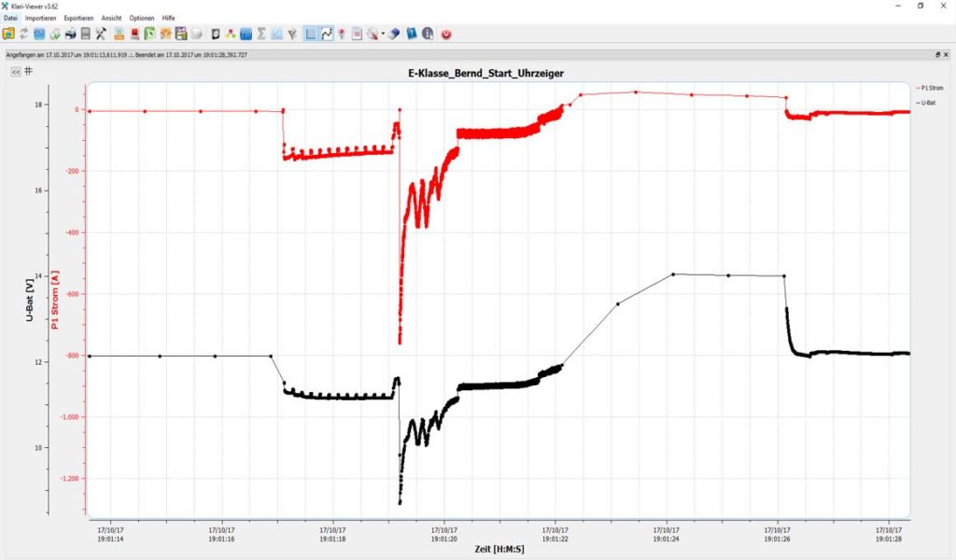Click the funnel filter icon
Viewport: 956px width, 560px height.
click(293, 34)
